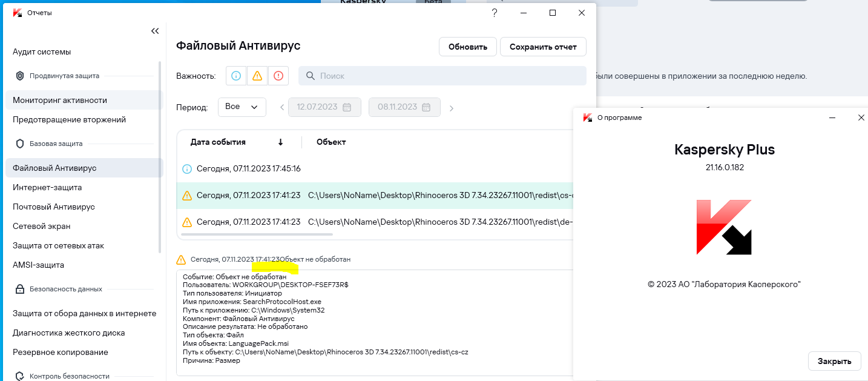Click horizontal scrollbar under events table
The height and width of the screenshot is (381, 868).
point(257,234)
